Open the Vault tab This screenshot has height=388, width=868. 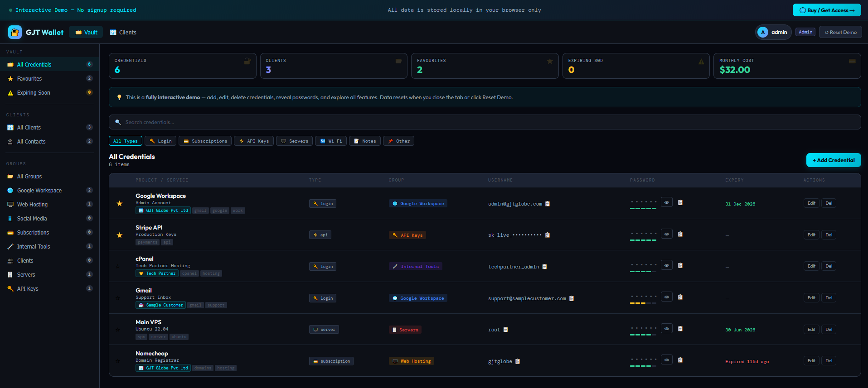tap(86, 32)
